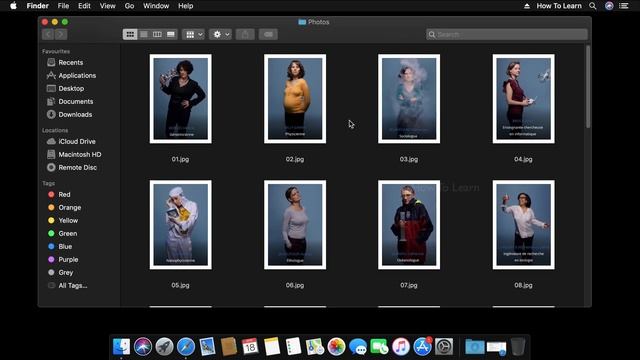Click the Share toolbar button

(245, 34)
